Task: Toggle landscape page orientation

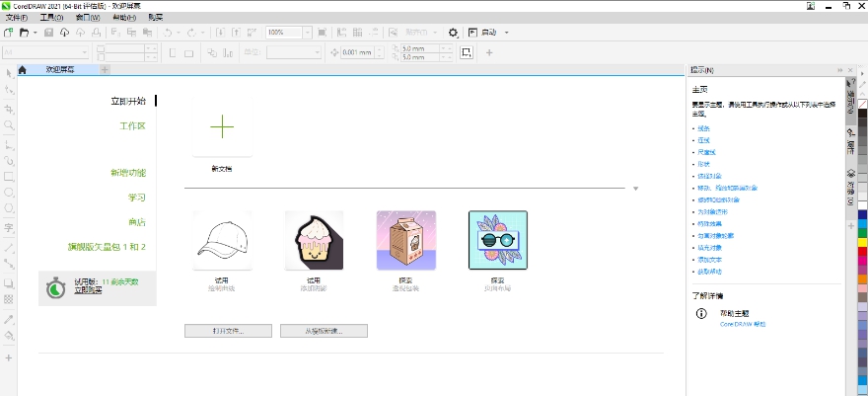Action: point(188,53)
